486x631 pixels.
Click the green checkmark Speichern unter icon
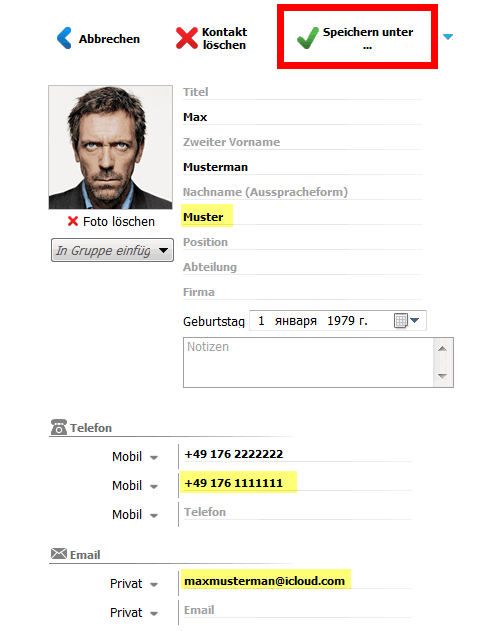coord(308,38)
